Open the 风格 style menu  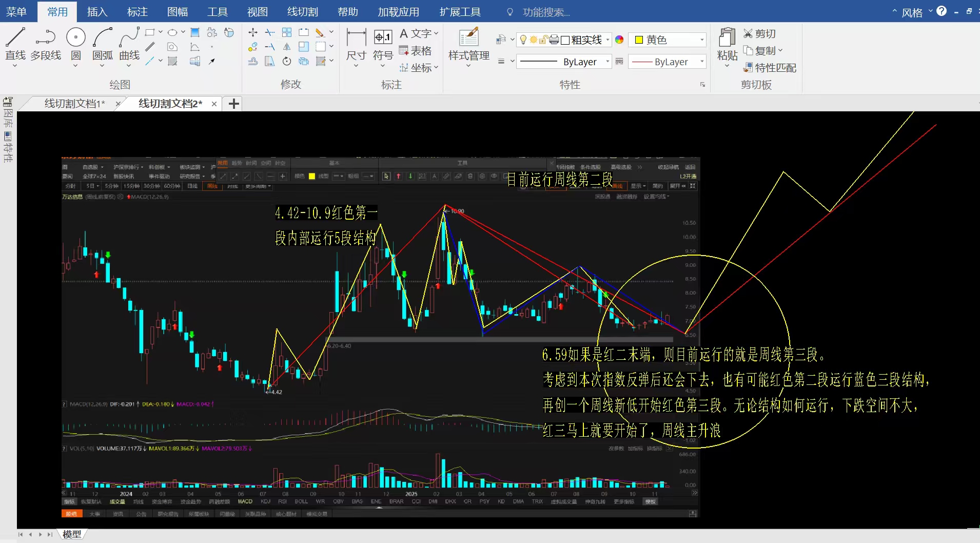pyautogui.click(x=912, y=12)
